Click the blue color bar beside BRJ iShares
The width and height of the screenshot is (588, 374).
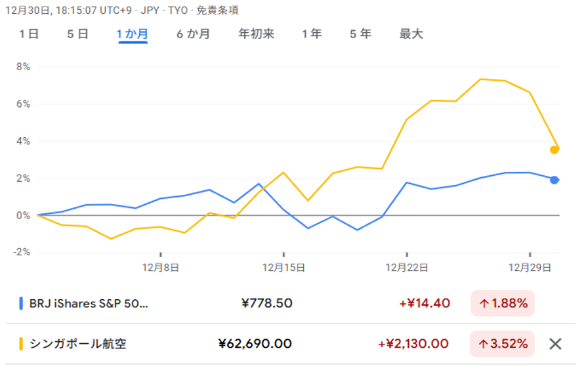(x=21, y=303)
